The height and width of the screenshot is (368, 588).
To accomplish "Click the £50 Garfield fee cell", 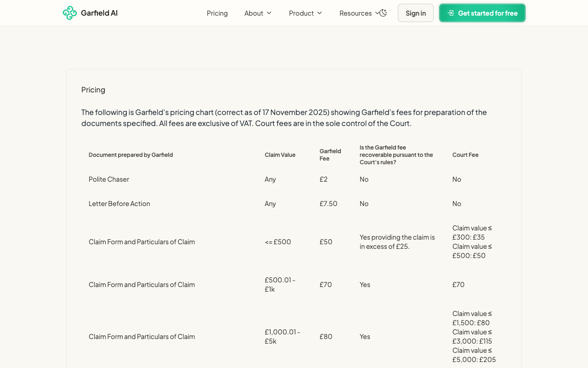I will coord(326,242).
